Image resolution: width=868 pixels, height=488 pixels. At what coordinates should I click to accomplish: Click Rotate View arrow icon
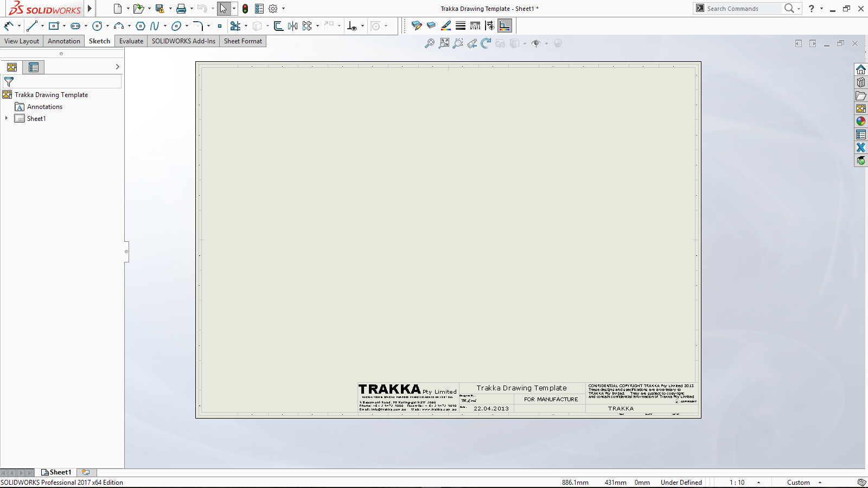pyautogui.click(x=486, y=43)
